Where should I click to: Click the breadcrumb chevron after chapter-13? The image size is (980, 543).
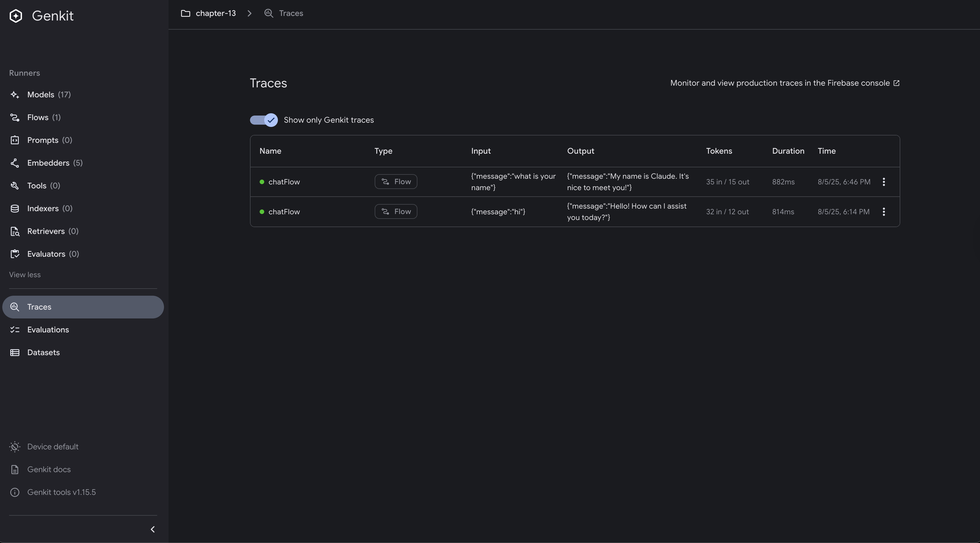[250, 13]
